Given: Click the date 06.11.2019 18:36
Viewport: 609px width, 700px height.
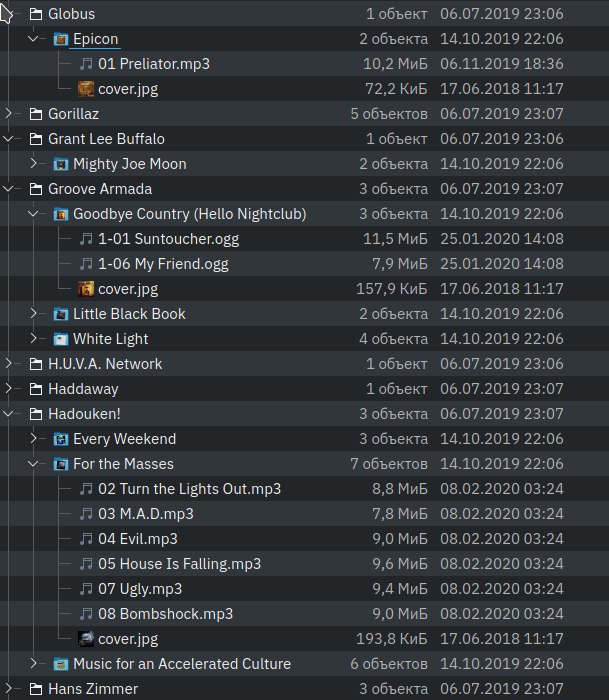Looking at the screenshot, I should 502,64.
